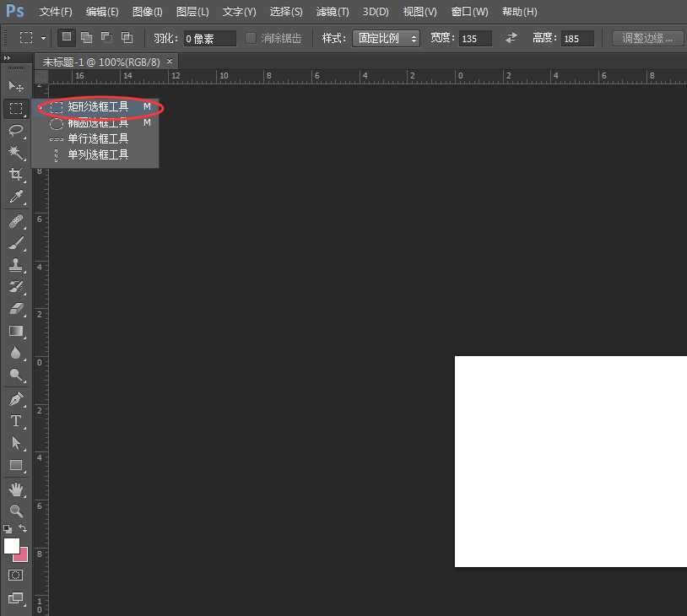
Task: Open the 滤镜(T) filter menu
Action: [333, 12]
